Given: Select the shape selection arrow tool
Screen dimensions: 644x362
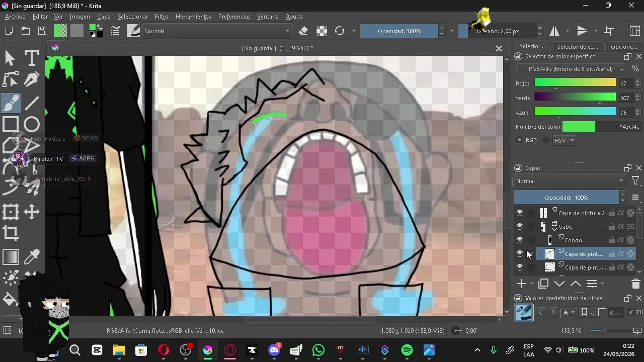Looking at the screenshot, I should coord(10,58).
